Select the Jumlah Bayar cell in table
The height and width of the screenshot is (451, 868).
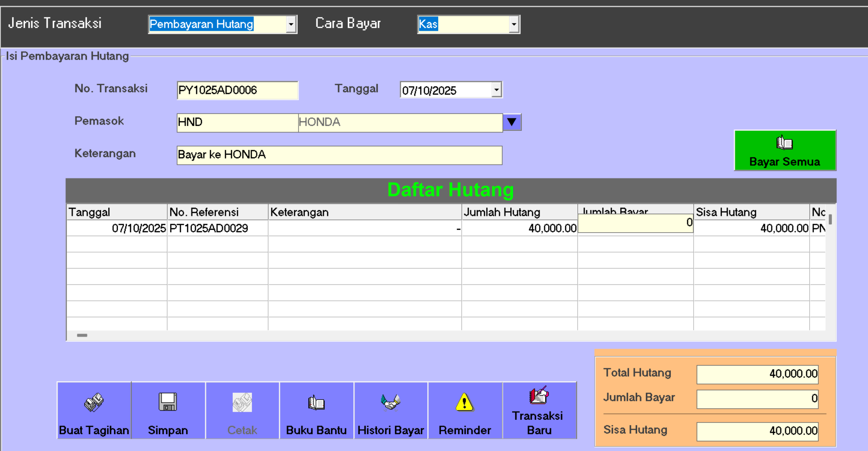635,224
